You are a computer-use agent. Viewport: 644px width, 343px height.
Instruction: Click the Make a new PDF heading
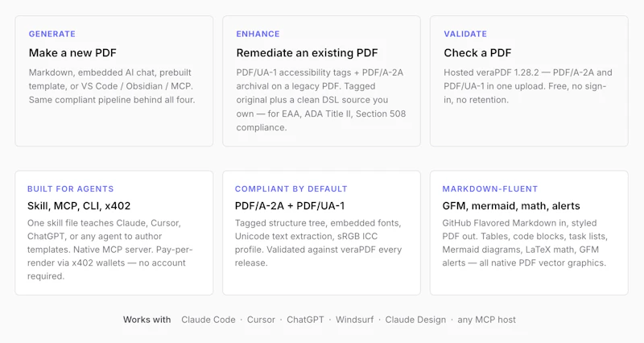pos(72,53)
